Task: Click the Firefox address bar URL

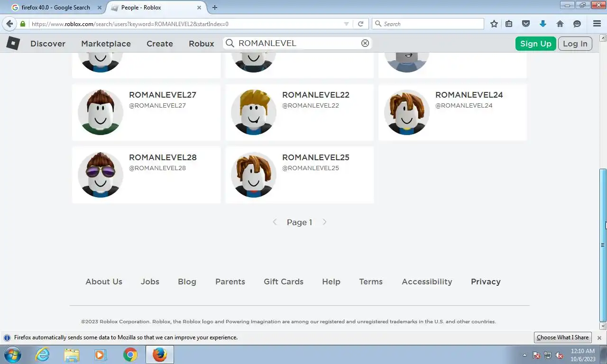Action: click(185, 24)
